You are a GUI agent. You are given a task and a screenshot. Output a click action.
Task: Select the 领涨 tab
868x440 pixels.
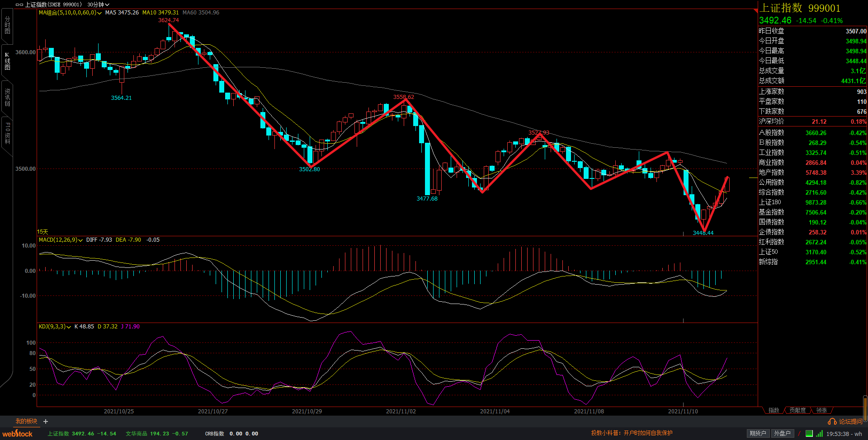[x=821, y=410]
